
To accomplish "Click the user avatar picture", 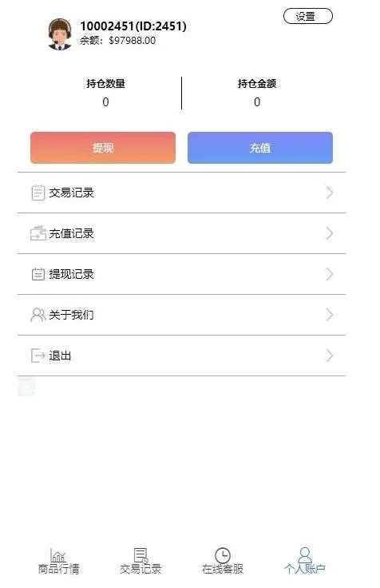I will [x=60, y=34].
